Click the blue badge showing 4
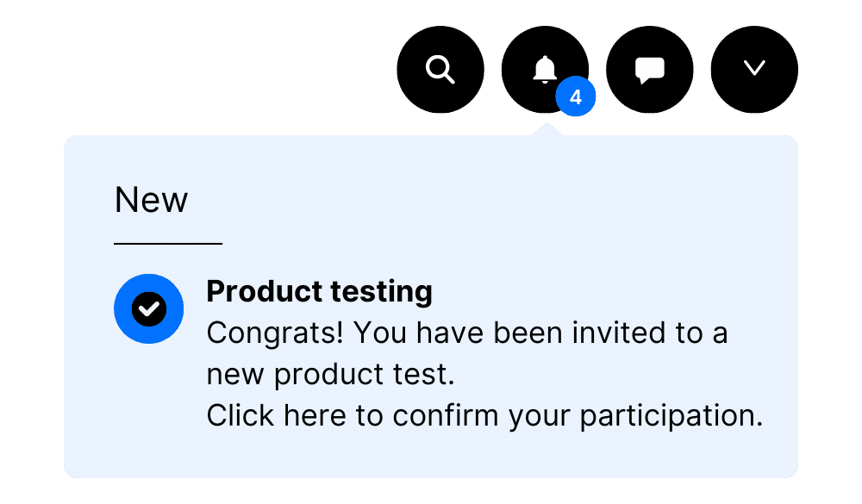Viewport: 862px width, 504px height. point(576,96)
